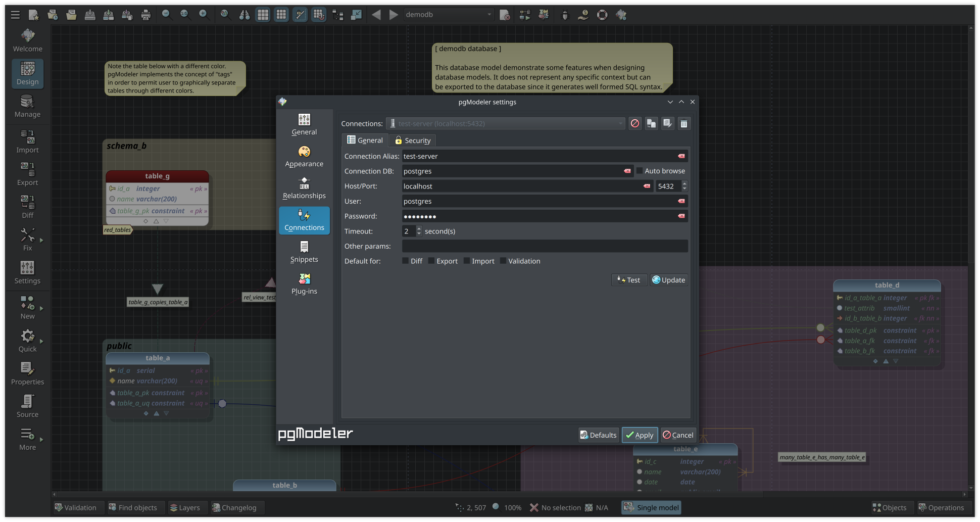Delete the selected connection trash icon

683,123
